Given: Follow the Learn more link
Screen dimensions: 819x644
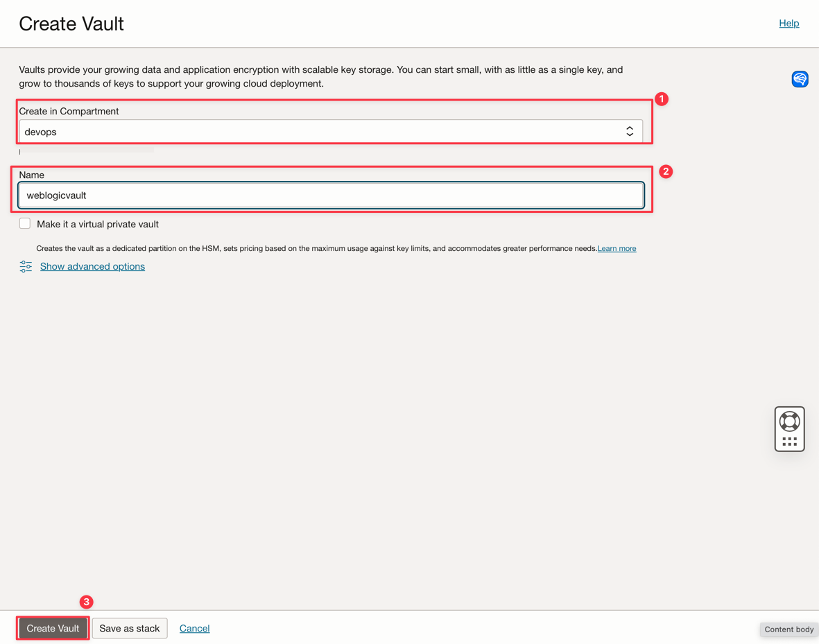Looking at the screenshot, I should [x=617, y=248].
